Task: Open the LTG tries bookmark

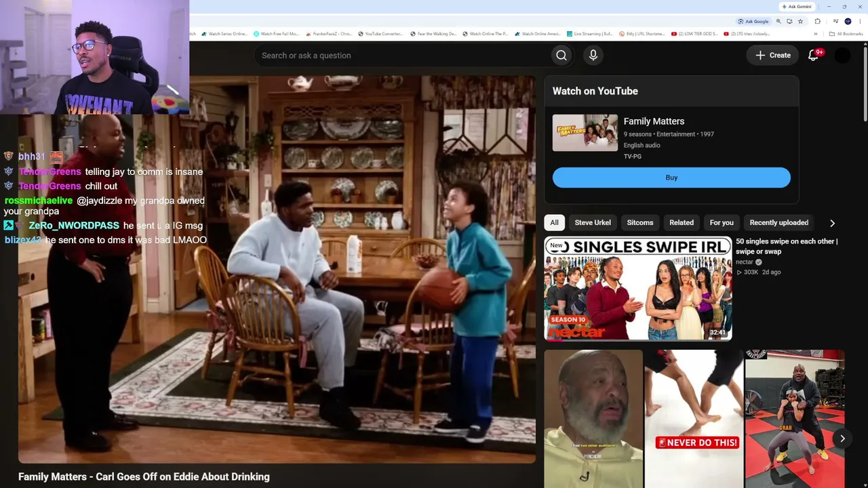Action: 747,34
